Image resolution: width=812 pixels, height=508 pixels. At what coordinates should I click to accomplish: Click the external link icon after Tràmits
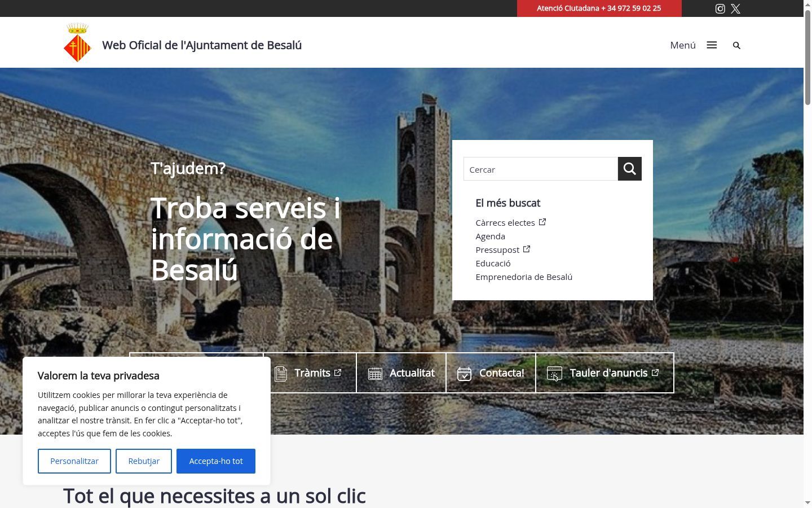pos(338,373)
